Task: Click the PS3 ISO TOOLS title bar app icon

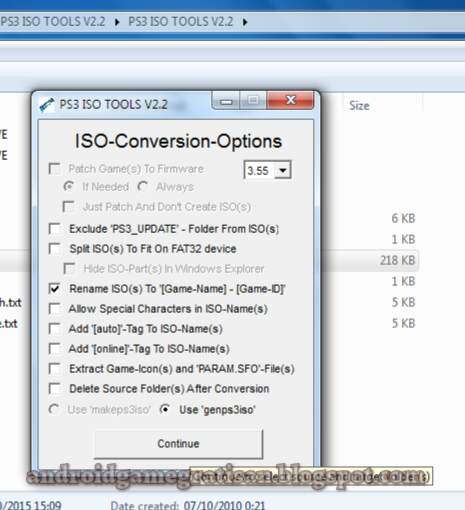Action: point(47,105)
